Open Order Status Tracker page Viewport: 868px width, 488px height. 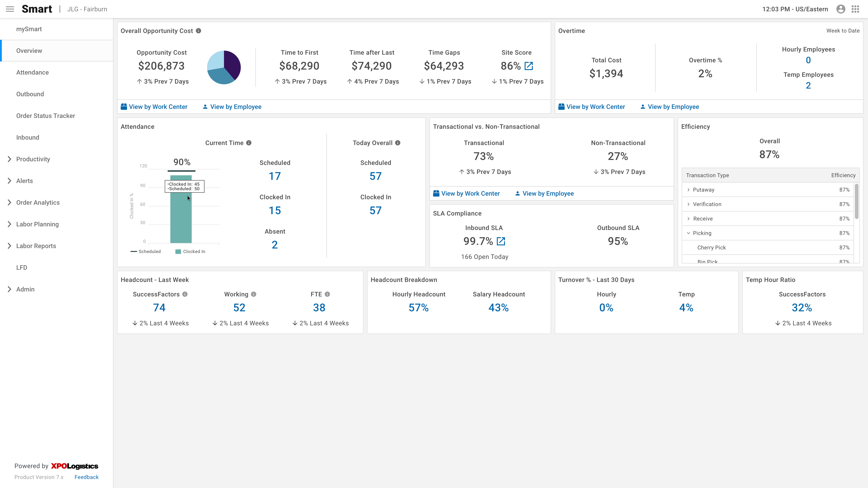click(x=45, y=116)
